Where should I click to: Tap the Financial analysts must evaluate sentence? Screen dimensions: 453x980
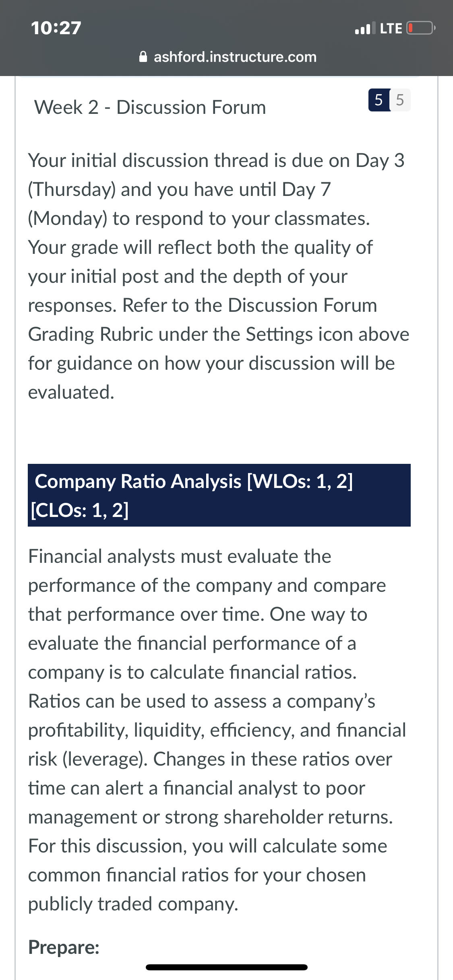click(180, 556)
